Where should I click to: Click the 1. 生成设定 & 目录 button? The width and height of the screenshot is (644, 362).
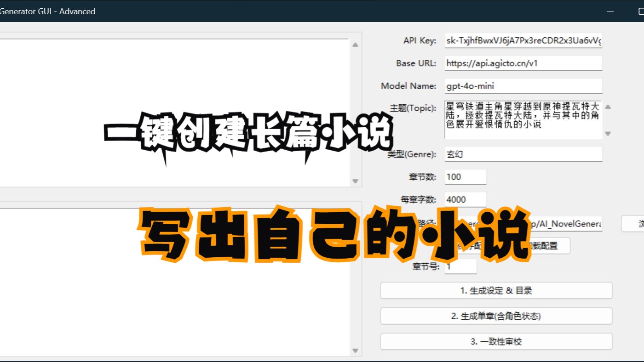(x=496, y=290)
